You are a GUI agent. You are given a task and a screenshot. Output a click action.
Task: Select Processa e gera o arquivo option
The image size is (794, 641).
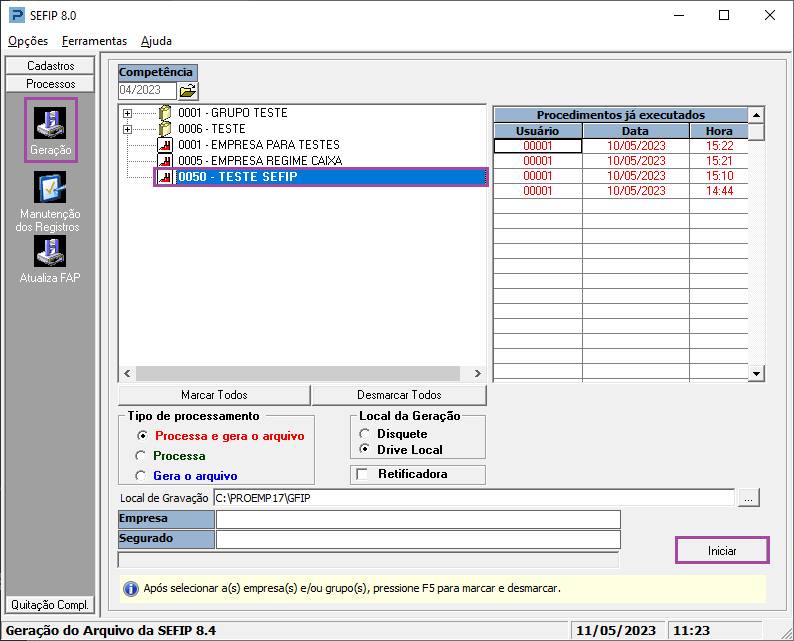[x=142, y=435]
